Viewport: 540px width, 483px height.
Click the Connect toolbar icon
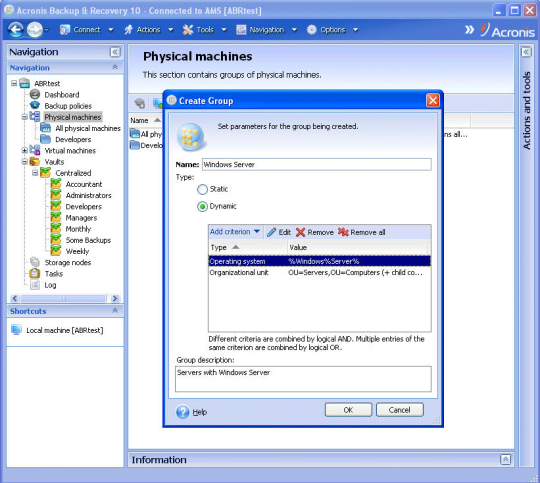pyautogui.click(x=64, y=30)
